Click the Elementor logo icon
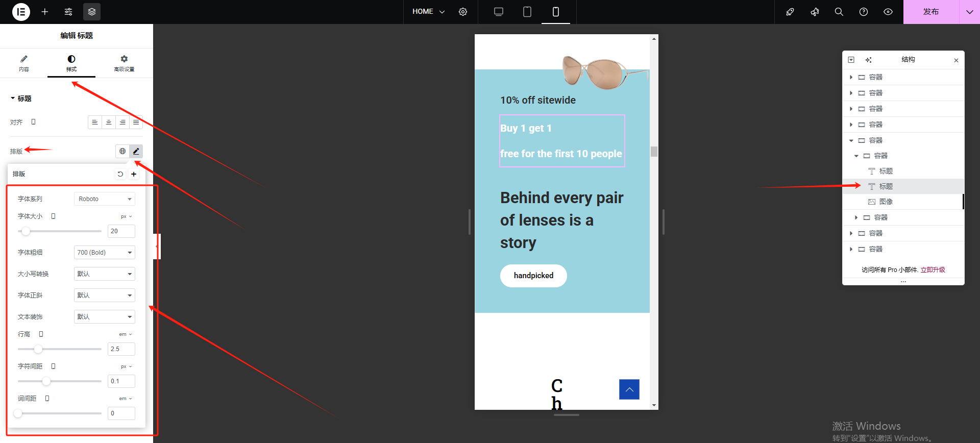The height and width of the screenshot is (443, 980). point(21,12)
